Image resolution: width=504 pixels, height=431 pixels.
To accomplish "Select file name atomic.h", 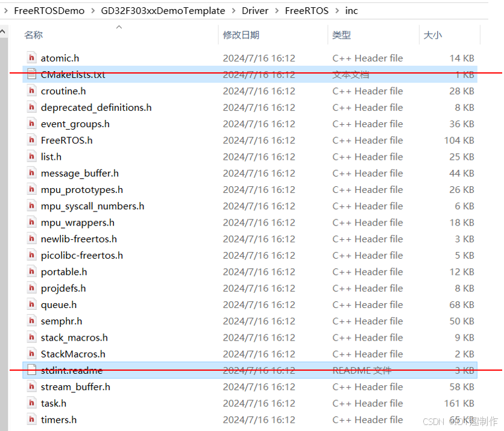I will pyautogui.click(x=60, y=58).
